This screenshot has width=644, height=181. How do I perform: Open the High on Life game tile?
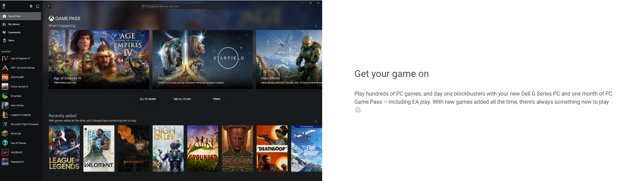point(168,148)
